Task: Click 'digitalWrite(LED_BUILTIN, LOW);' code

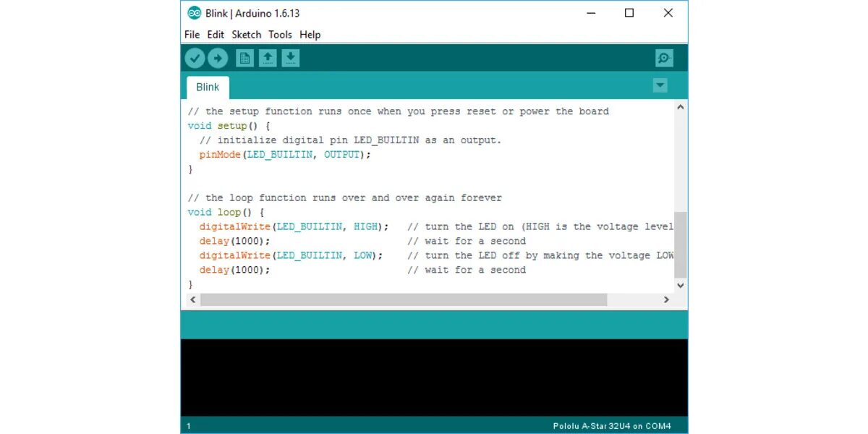Action: coord(292,256)
